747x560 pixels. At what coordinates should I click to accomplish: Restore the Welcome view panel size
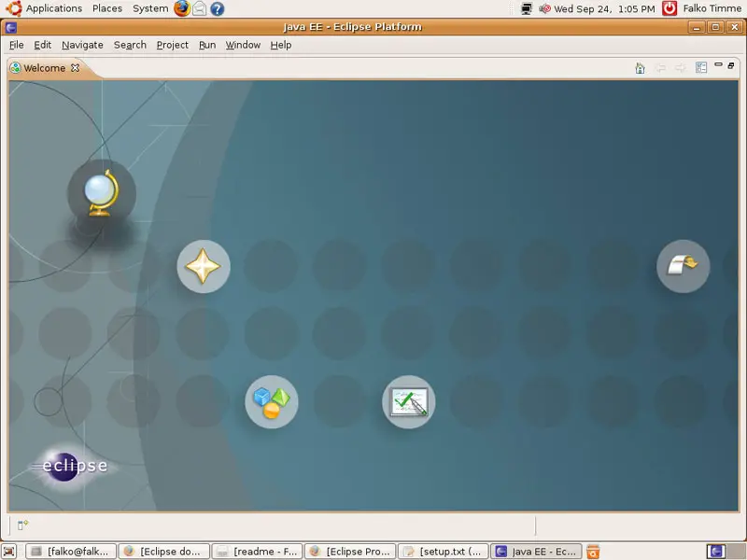coord(731,65)
